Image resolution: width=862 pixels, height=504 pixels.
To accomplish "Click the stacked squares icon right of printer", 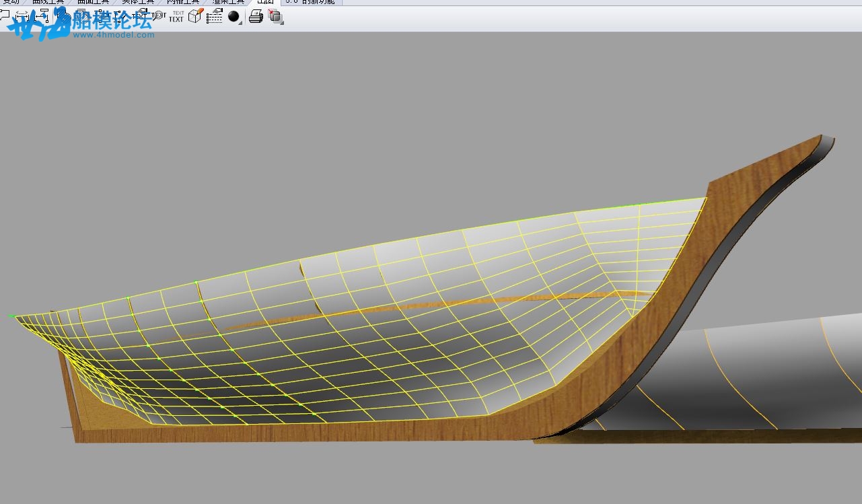I will click(275, 16).
